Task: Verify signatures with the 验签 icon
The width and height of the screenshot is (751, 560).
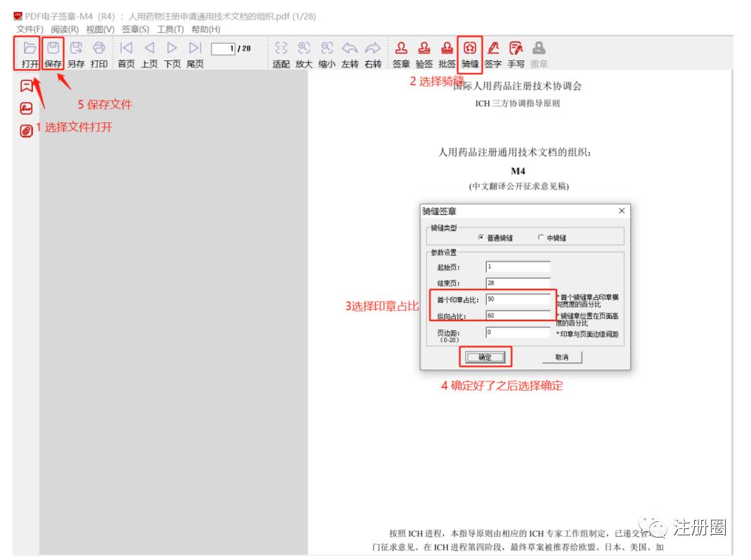Action: click(x=424, y=48)
